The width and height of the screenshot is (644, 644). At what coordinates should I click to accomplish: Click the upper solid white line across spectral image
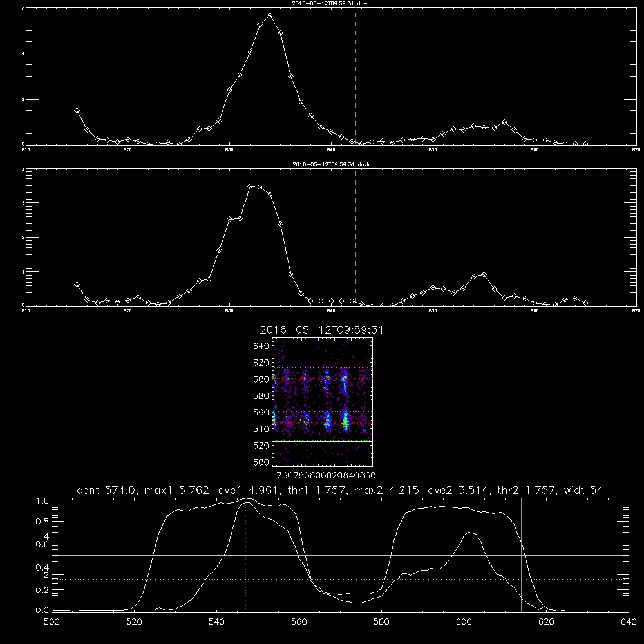pos(323,363)
